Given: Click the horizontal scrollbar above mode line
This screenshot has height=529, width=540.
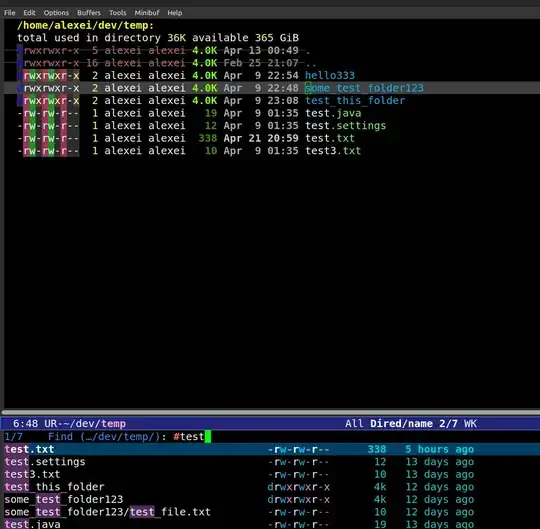Looking at the screenshot, I should point(270,412).
